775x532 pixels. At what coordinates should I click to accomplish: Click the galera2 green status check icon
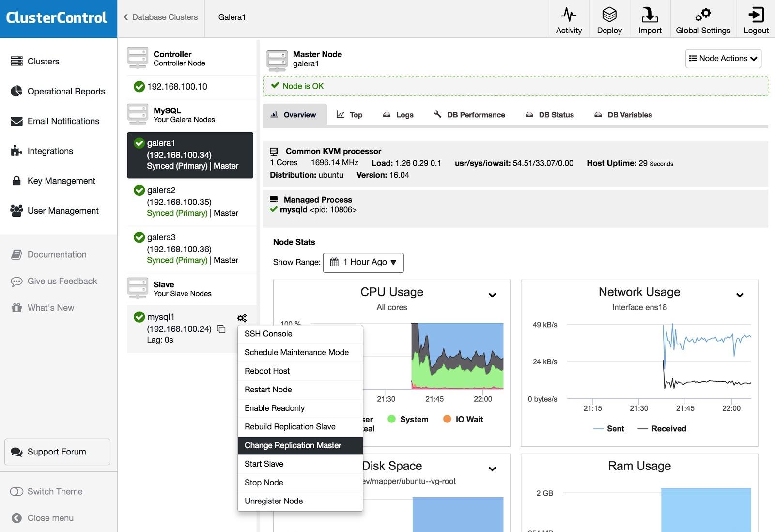[x=139, y=190]
